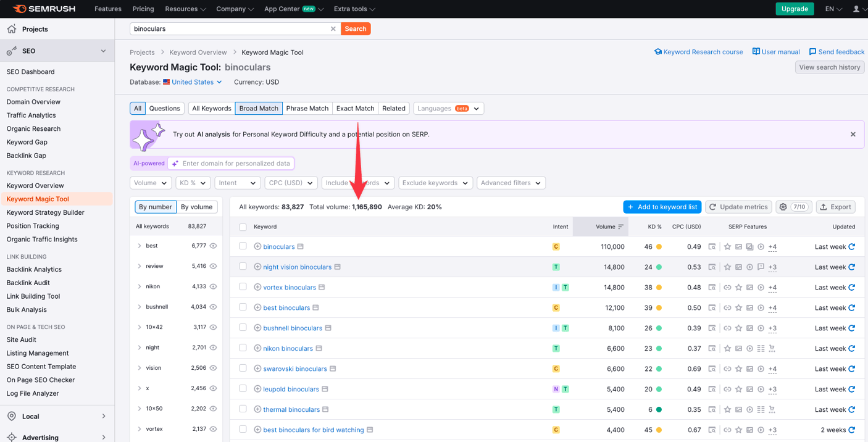Check the night vision binoculars keyword

[243, 267]
